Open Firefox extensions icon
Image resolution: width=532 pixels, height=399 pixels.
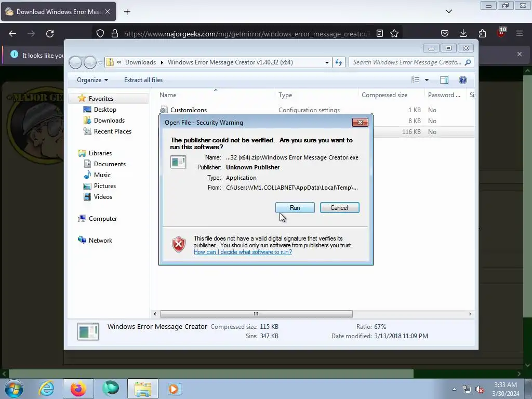click(482, 34)
